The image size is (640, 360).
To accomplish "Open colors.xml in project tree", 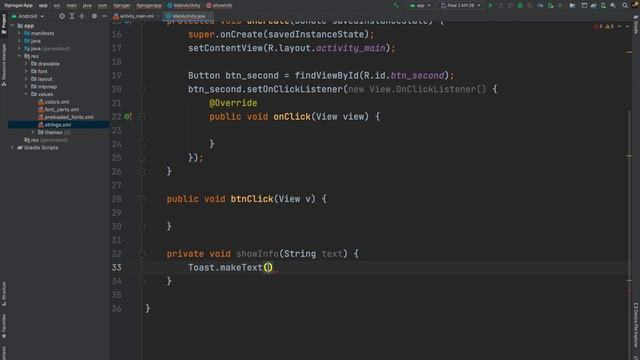I will [x=53, y=102].
